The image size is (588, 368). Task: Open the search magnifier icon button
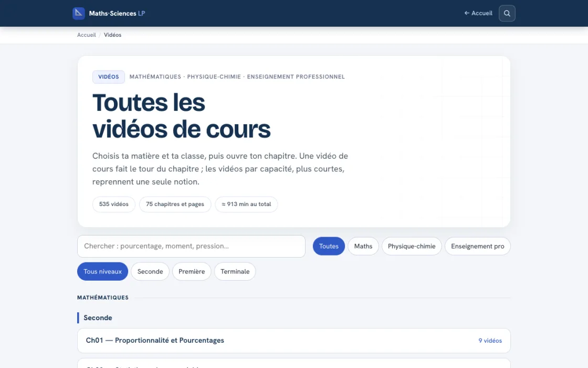coord(507,13)
